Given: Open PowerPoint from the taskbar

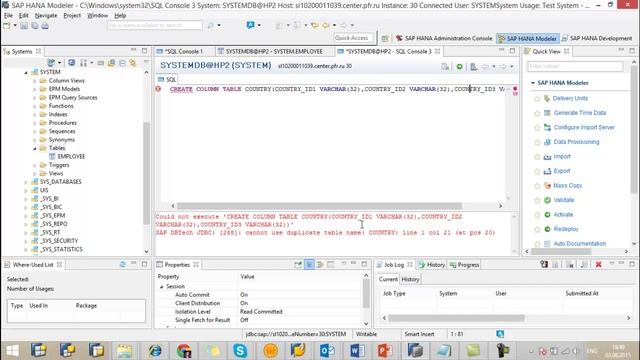Looking at the screenshot, I should click(385, 351).
